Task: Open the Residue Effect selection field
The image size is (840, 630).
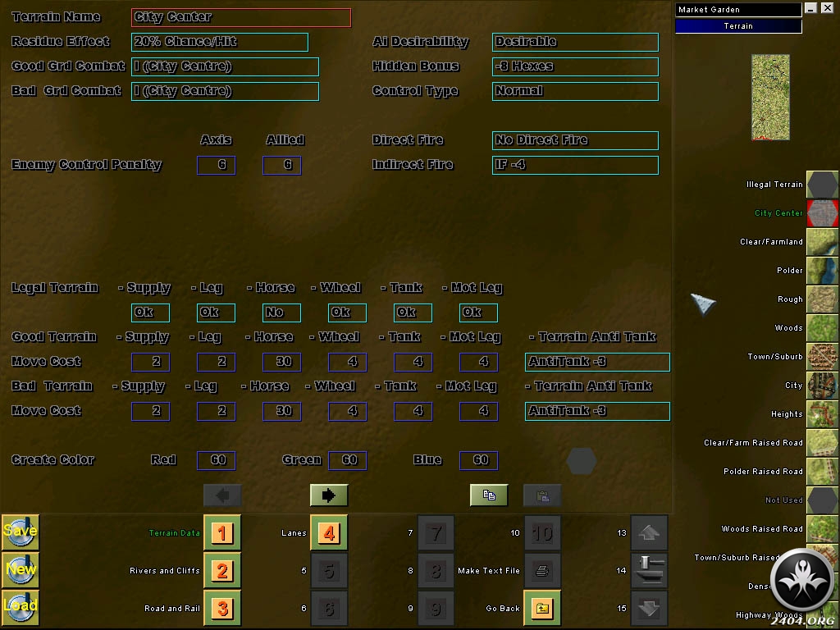Action: pos(220,42)
